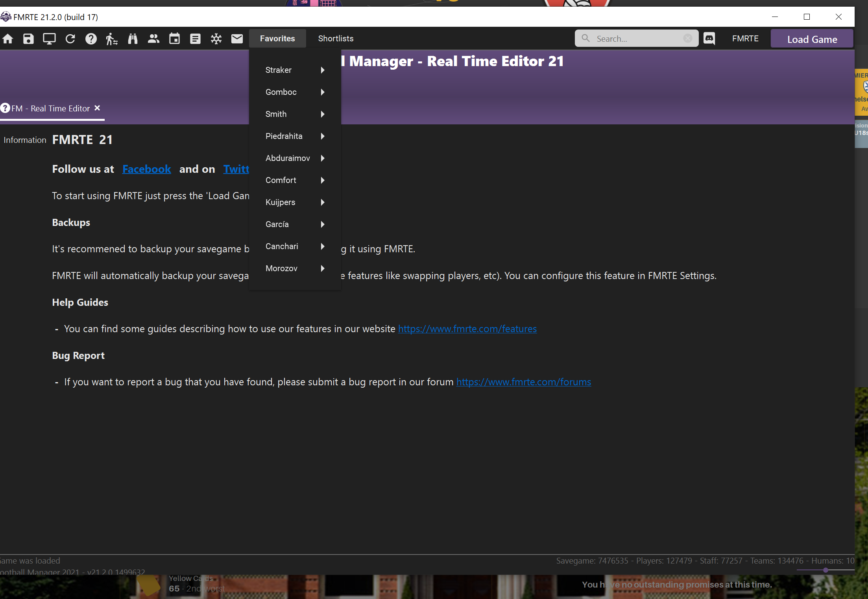Click in the Search input field

pos(637,39)
